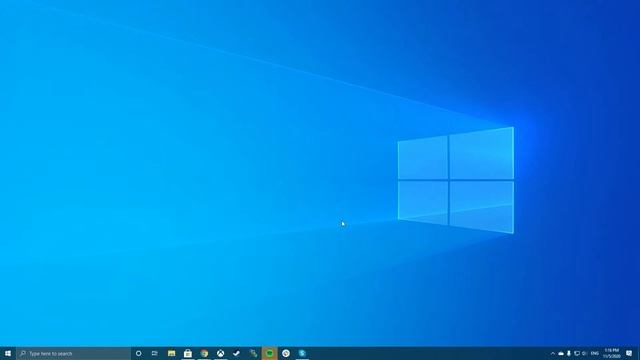Screen dimensions: 640x360
Task: Click the 'Type here to search' box
Action: click(x=73, y=353)
